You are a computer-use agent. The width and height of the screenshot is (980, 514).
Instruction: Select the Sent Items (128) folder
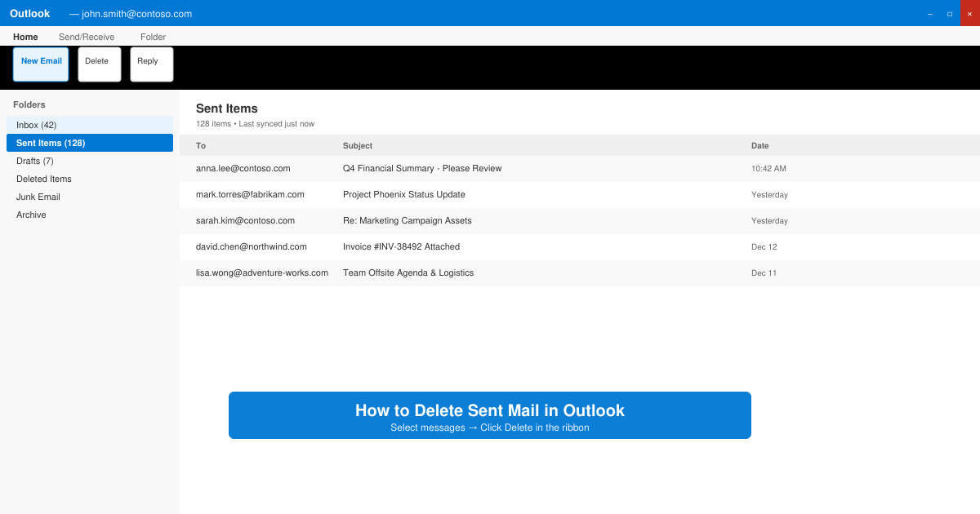[90, 143]
